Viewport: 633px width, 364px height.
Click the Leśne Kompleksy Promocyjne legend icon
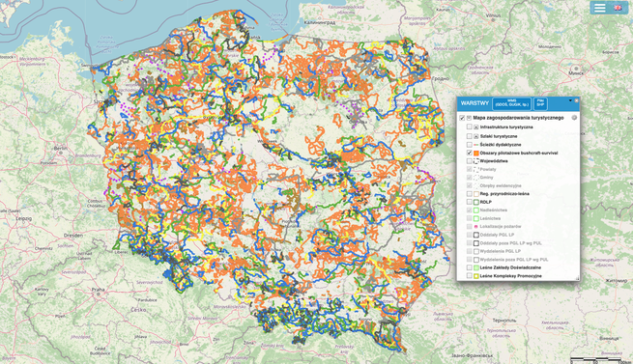pos(476,276)
